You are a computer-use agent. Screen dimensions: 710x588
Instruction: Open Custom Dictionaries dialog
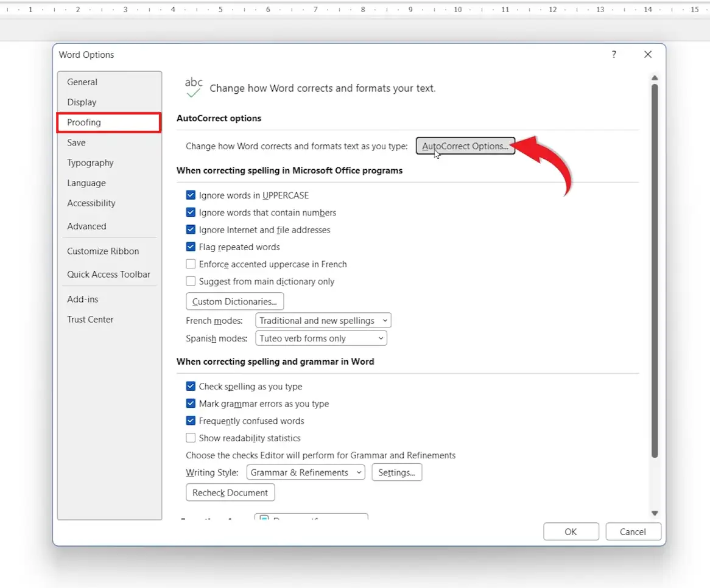[x=234, y=301]
